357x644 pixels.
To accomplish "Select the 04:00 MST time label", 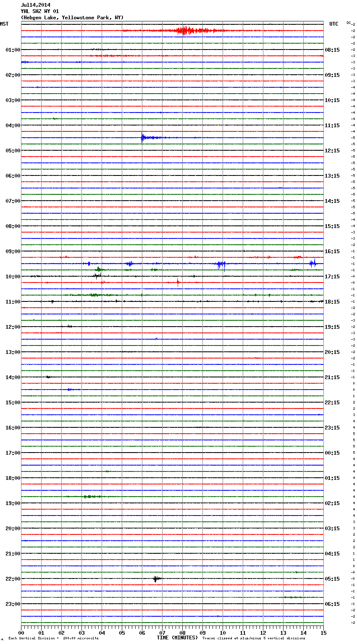I will tap(13, 126).
